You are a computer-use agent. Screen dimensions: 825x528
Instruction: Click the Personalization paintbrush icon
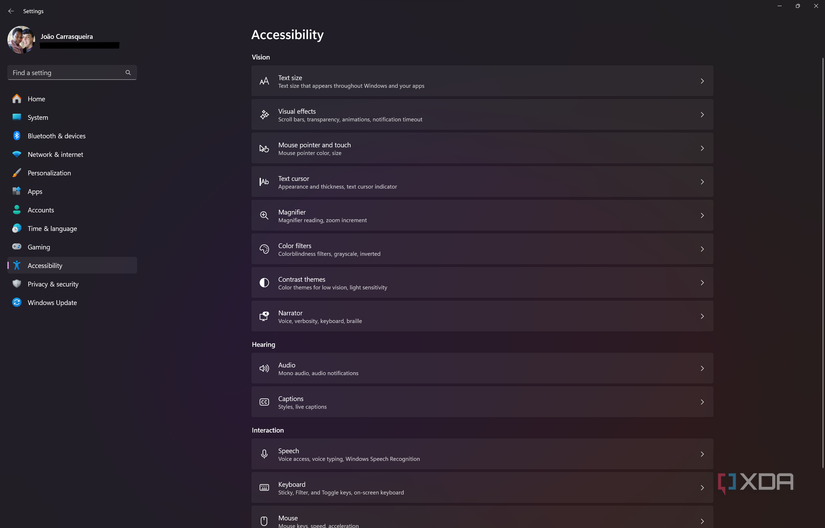17,173
